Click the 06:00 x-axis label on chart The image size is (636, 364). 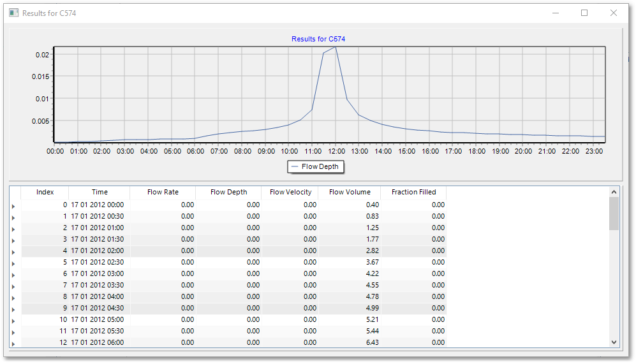point(195,151)
